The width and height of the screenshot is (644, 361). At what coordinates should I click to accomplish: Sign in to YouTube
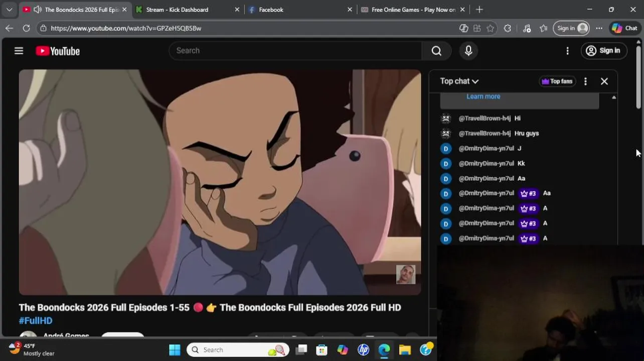(603, 51)
